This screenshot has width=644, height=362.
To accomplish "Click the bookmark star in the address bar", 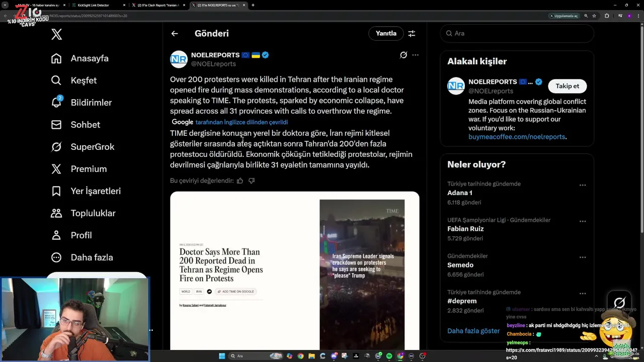I will [594, 16].
